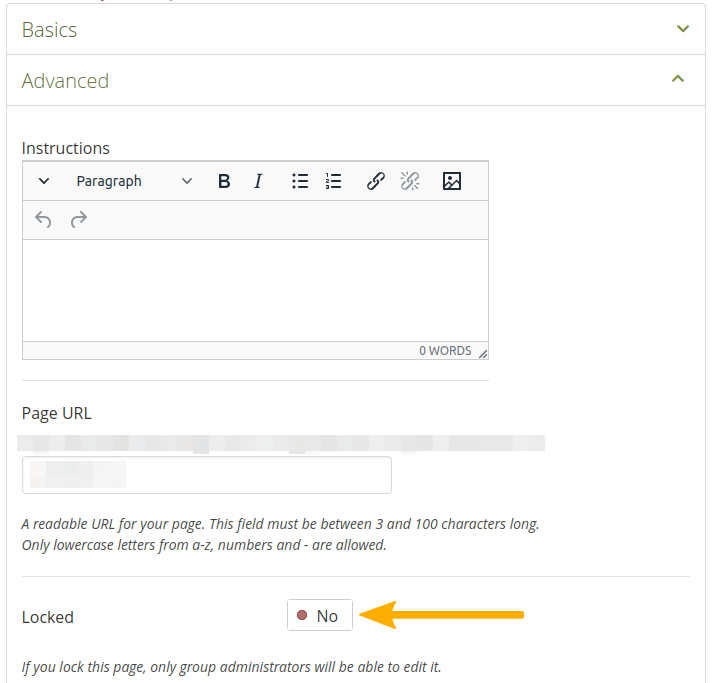
Task: Grab the editor resize handle corner
Action: coord(483,353)
